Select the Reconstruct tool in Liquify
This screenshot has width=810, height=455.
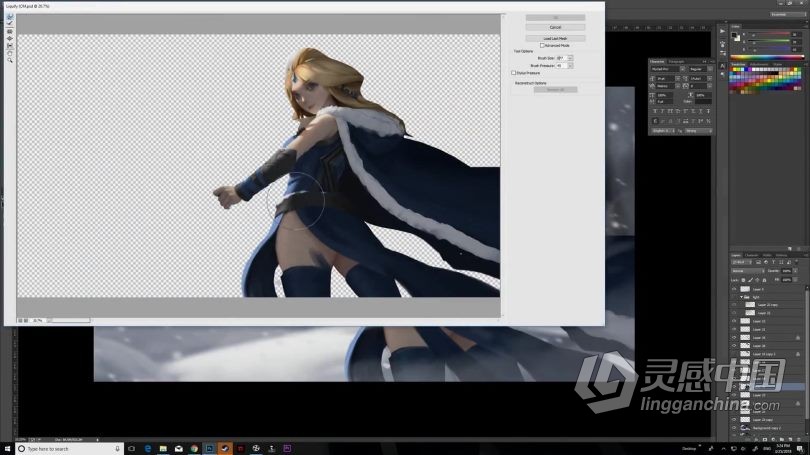click(x=10, y=24)
